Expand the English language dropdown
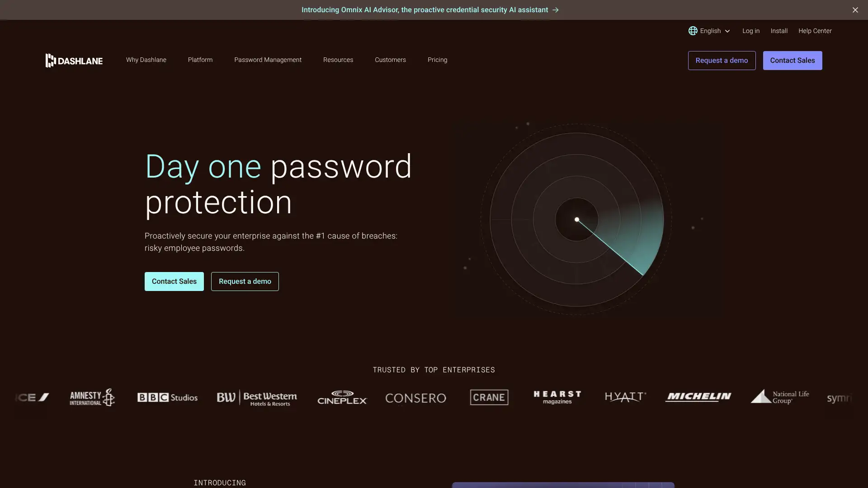The image size is (868, 488). tap(709, 31)
